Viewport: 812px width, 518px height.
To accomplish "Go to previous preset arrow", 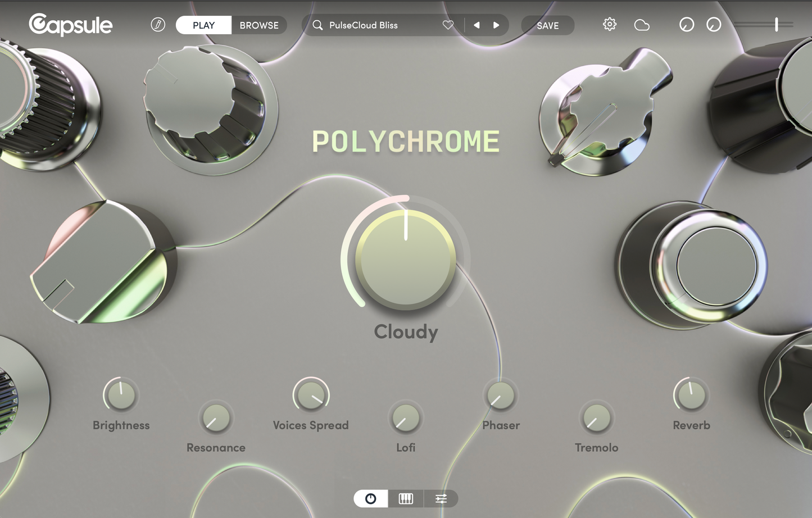I will coord(477,25).
